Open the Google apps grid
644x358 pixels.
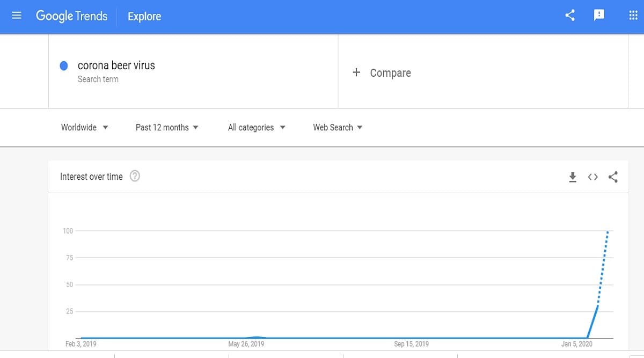click(633, 16)
